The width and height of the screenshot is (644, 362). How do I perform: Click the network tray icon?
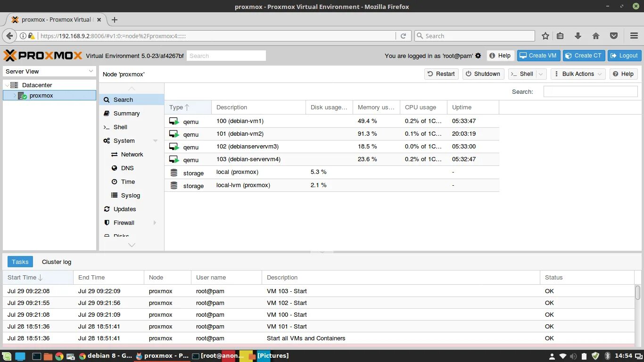(563, 356)
